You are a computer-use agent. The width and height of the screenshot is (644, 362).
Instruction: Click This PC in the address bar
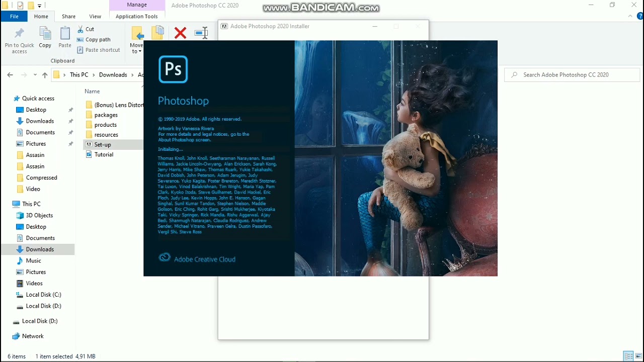pos(79,75)
